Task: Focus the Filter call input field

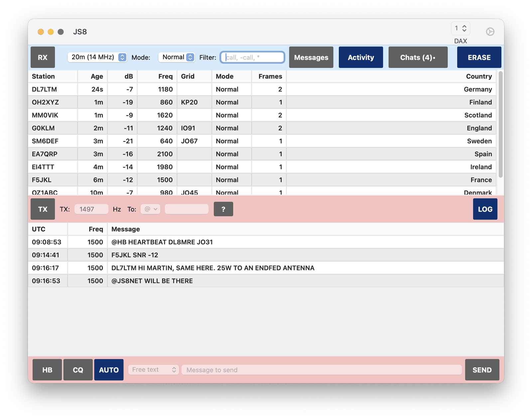Action: tap(253, 57)
